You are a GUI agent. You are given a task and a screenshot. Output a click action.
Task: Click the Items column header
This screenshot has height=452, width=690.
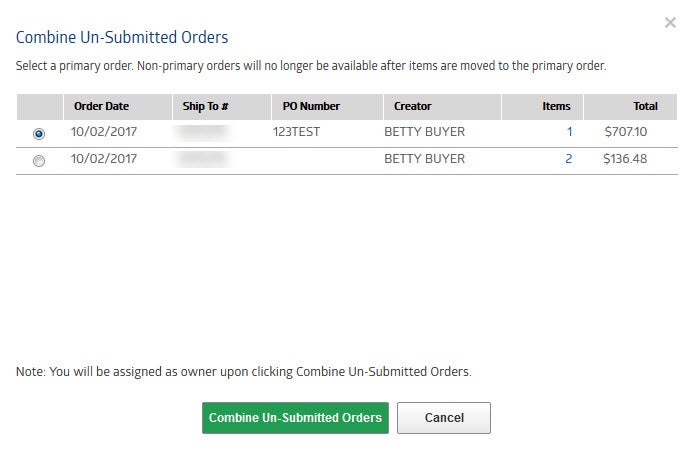556,106
